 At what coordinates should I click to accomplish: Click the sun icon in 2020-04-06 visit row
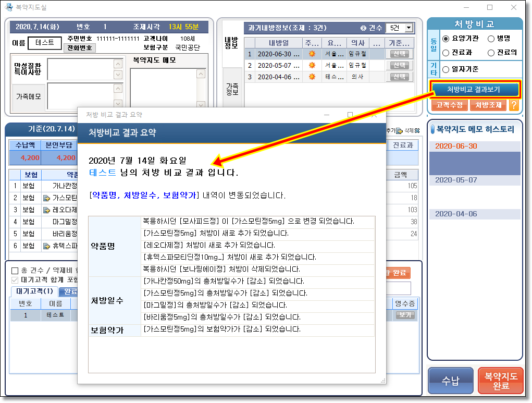pos(312,77)
